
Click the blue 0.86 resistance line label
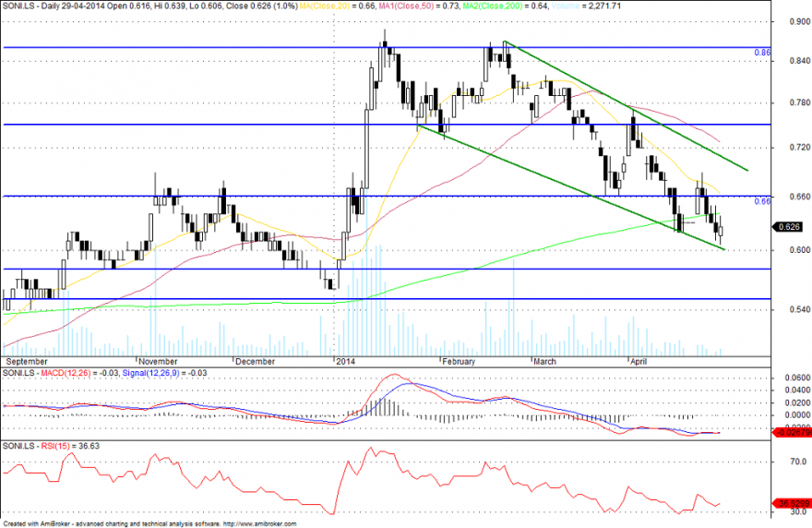click(762, 53)
